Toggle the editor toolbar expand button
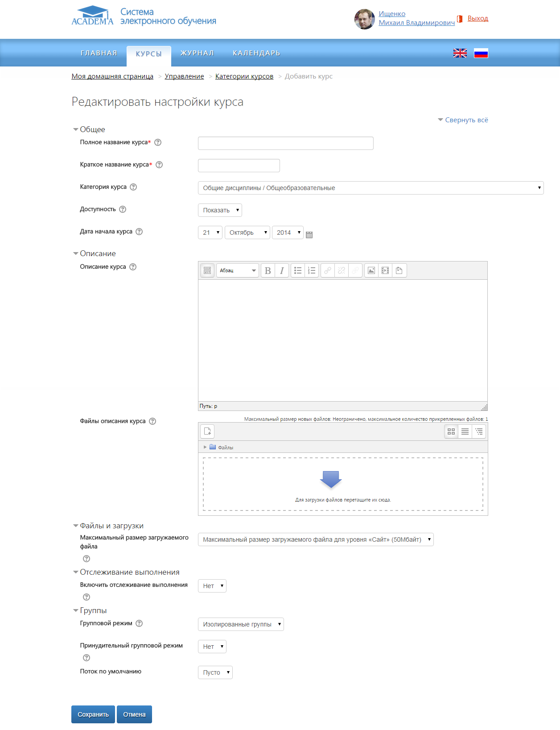 tap(207, 270)
